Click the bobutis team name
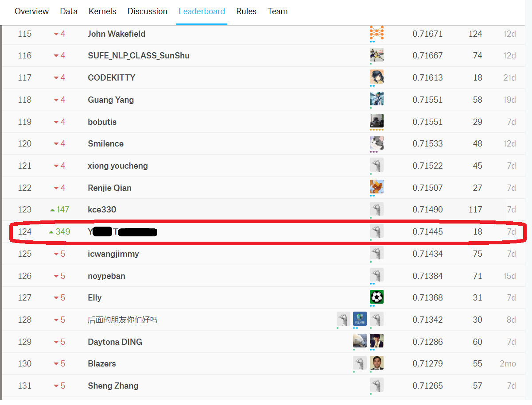The image size is (532, 405). (x=102, y=122)
